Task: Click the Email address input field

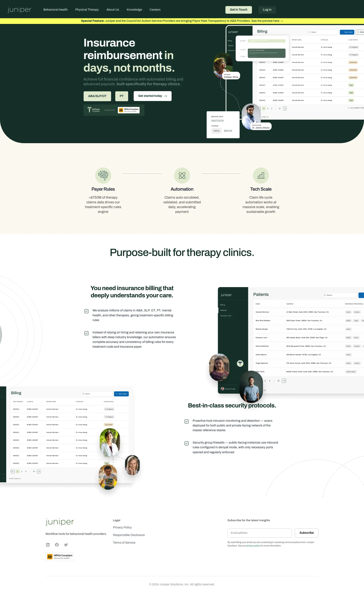Action: [260, 532]
